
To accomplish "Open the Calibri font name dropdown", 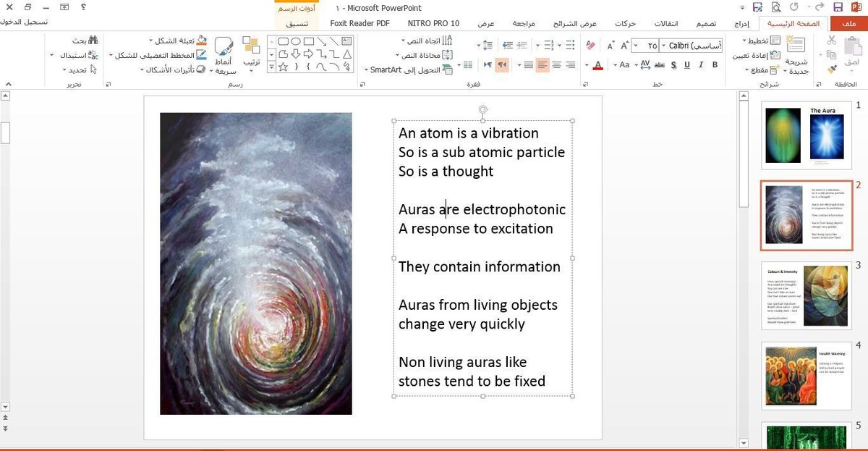I will point(663,46).
